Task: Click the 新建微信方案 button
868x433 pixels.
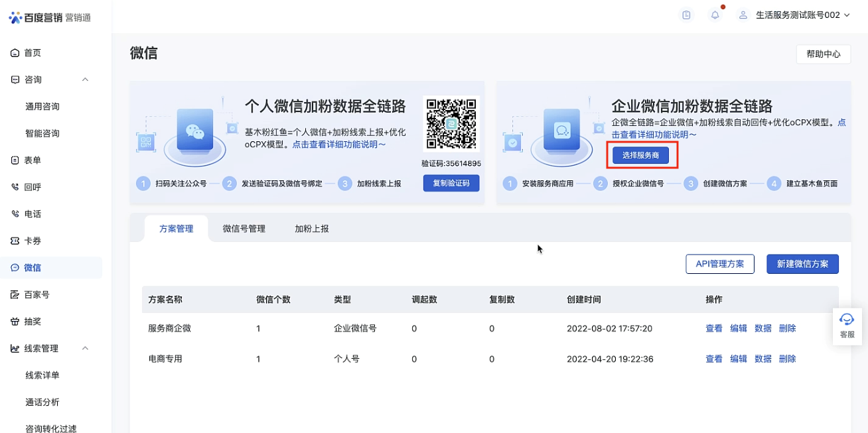Action: tap(802, 264)
